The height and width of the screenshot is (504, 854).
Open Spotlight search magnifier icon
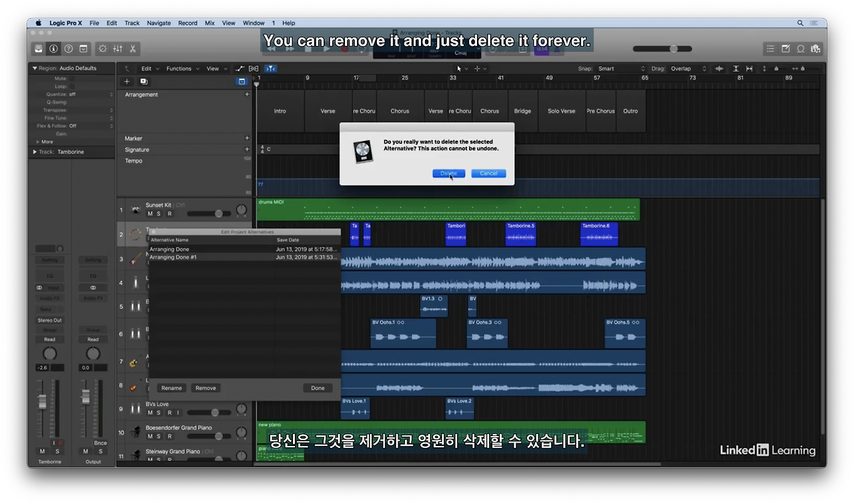801,23
